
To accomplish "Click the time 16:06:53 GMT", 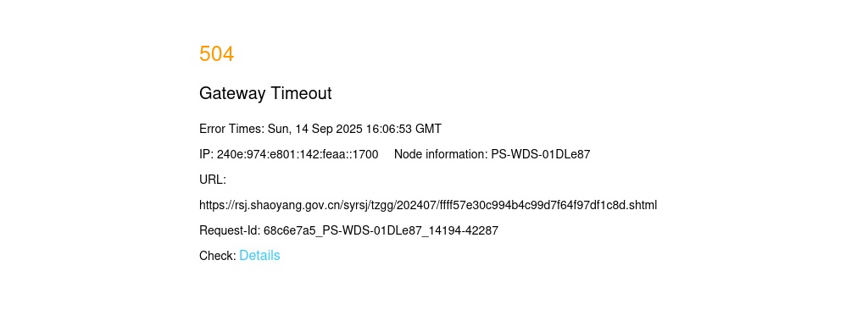I will click(x=403, y=129).
